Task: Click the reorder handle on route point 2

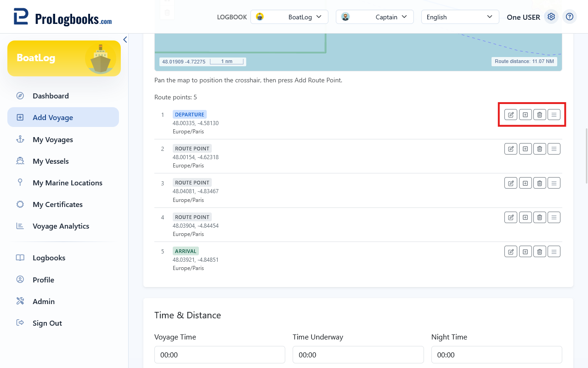Action: point(554,149)
